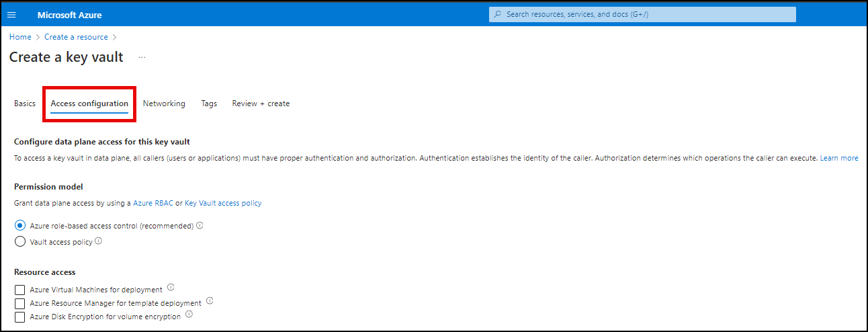Viewport: 868px width, 332px height.
Task: Go to Home breadcrumb
Action: (20, 37)
